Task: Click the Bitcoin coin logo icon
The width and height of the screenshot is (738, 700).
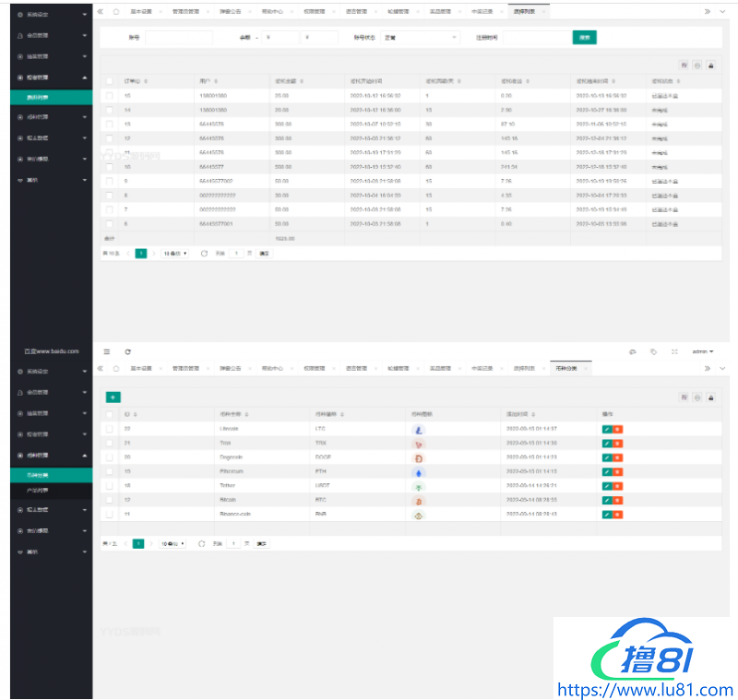Action: [418, 501]
